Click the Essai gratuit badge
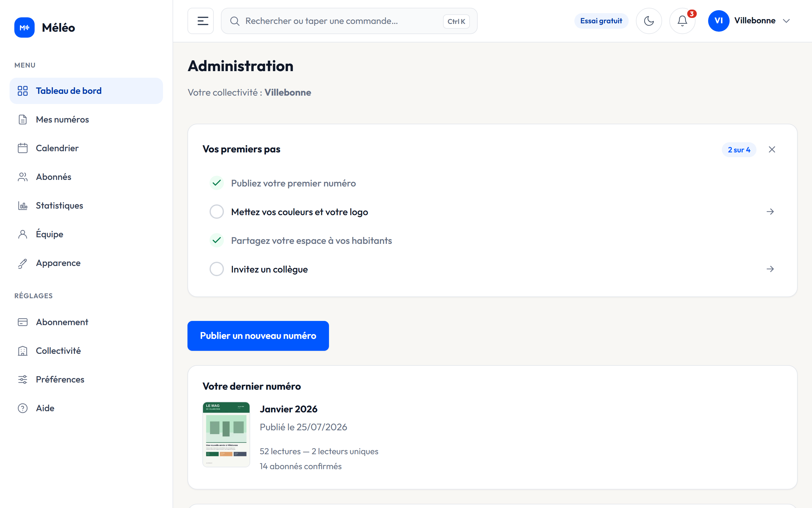Screen dimensions: 812x508 click(x=601, y=21)
